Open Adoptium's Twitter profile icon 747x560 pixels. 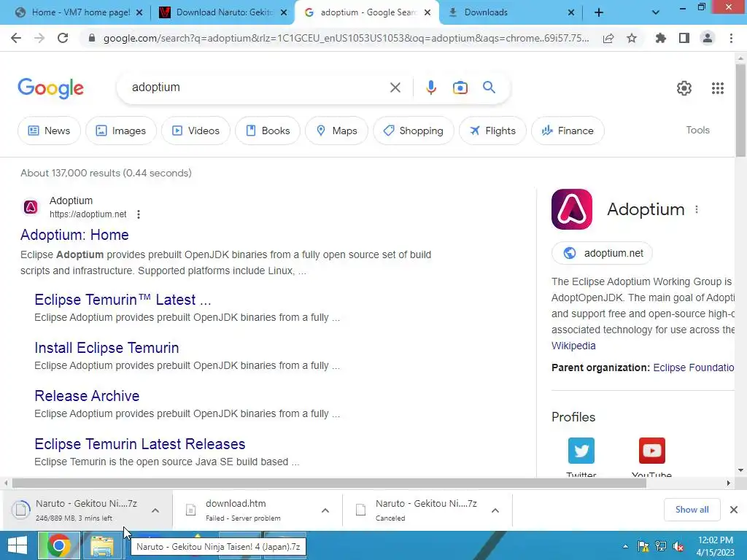(581, 451)
